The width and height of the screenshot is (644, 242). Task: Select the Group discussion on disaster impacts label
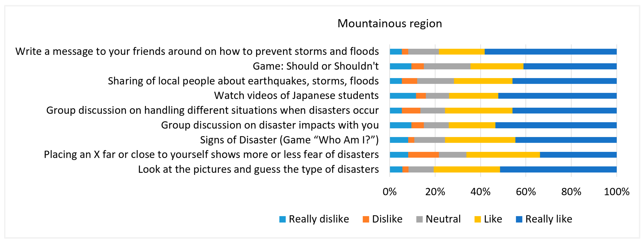coord(270,125)
